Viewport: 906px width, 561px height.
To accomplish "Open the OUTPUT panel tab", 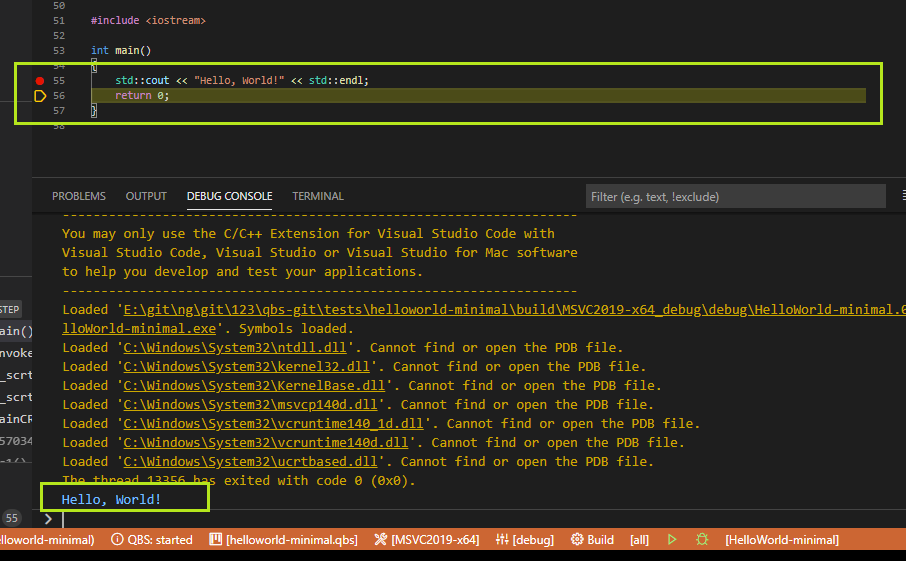I will point(146,196).
